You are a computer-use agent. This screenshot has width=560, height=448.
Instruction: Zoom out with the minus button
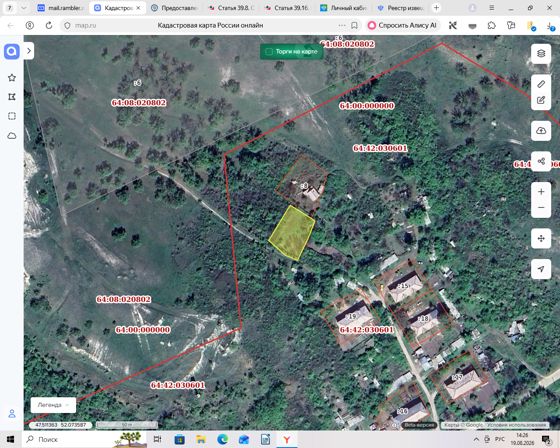(x=541, y=208)
